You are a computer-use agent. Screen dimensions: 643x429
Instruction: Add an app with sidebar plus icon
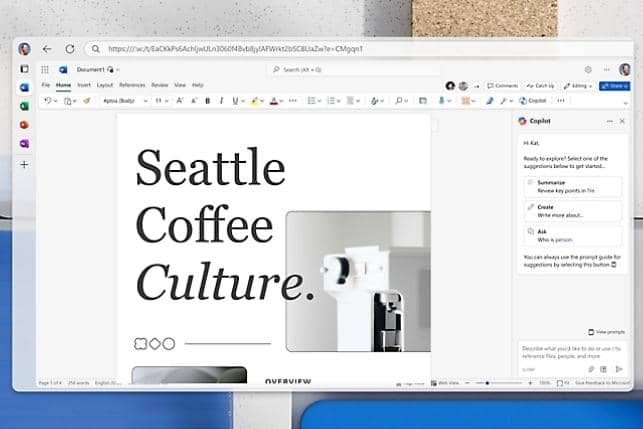pyautogui.click(x=24, y=164)
